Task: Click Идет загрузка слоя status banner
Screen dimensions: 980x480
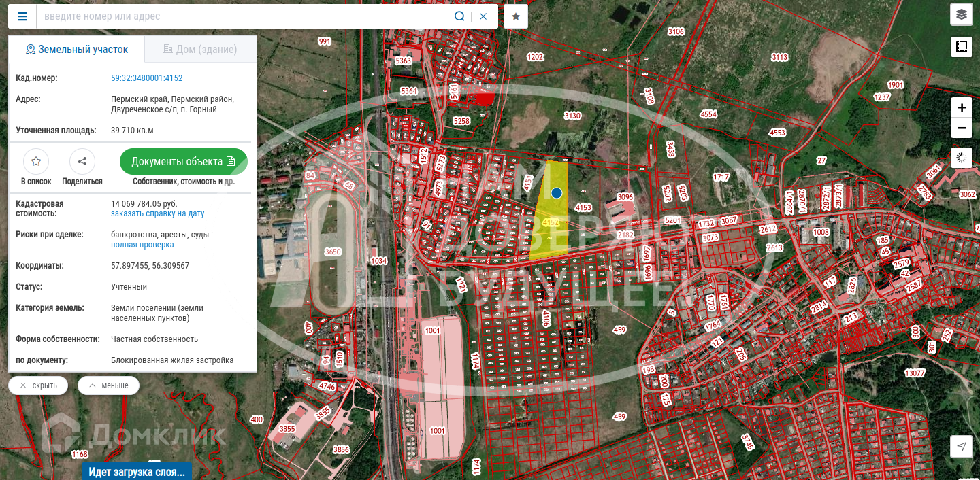Action: coord(137,472)
